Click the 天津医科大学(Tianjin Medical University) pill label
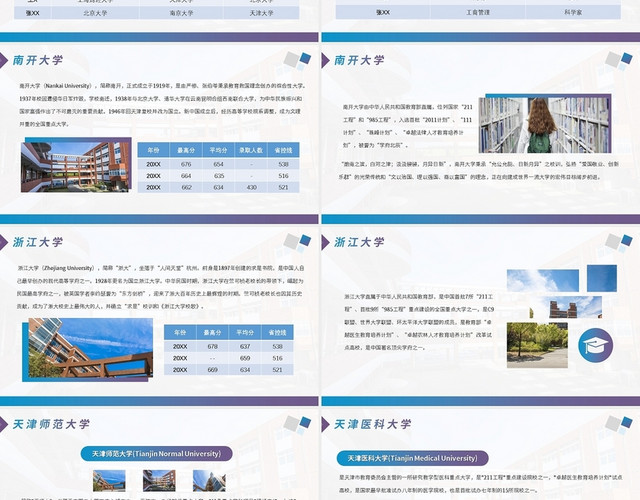Image resolution: width=640 pixels, height=500 pixels. pos(412,458)
